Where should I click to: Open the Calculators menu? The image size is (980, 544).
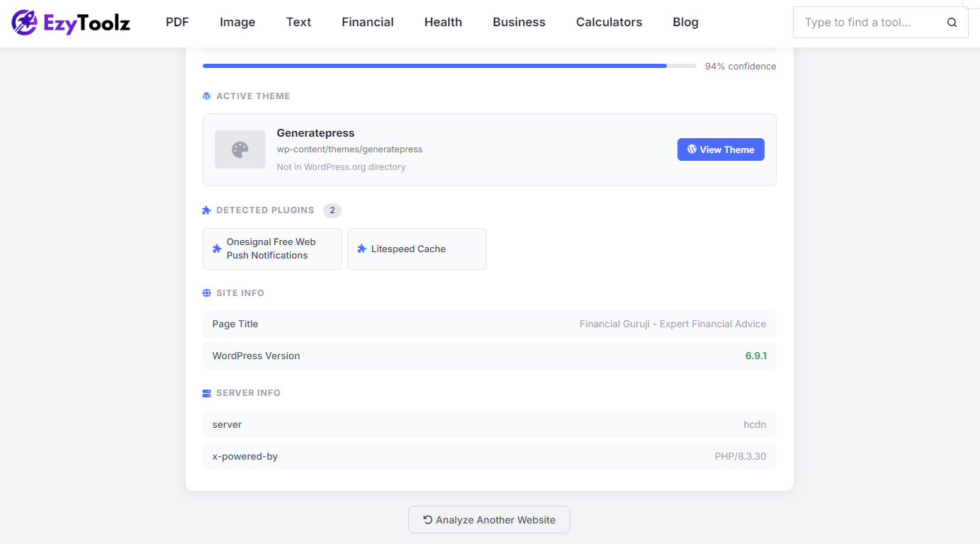point(609,22)
